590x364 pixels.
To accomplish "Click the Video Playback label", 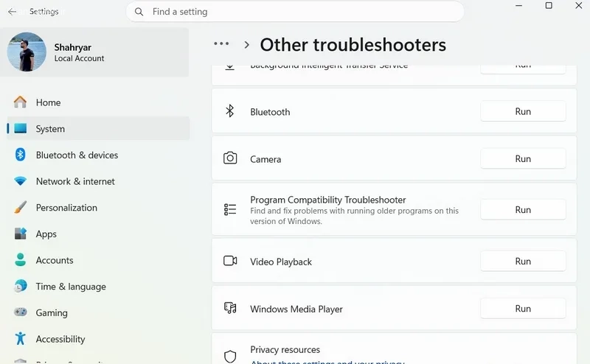I will click(x=281, y=262).
